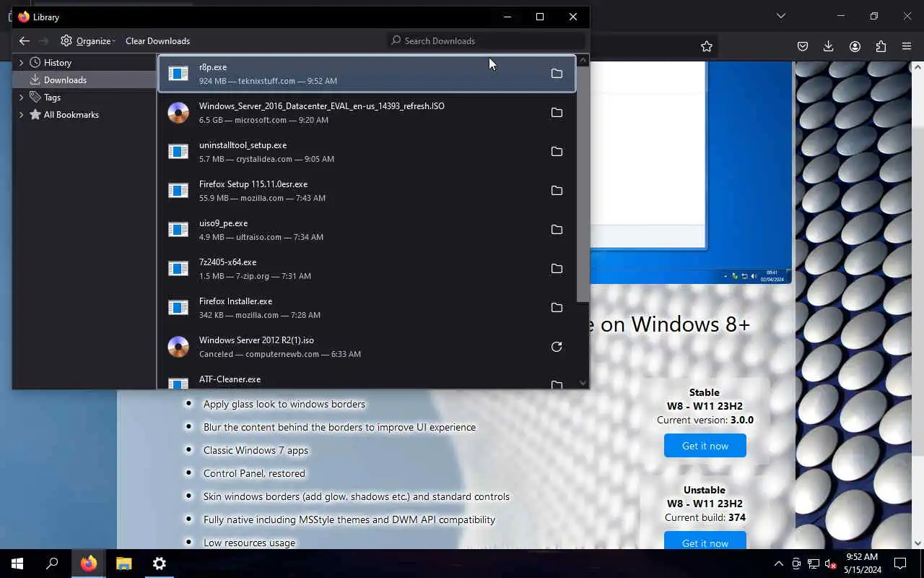Open the Windows Start menu
924x578 pixels.
coord(17,564)
